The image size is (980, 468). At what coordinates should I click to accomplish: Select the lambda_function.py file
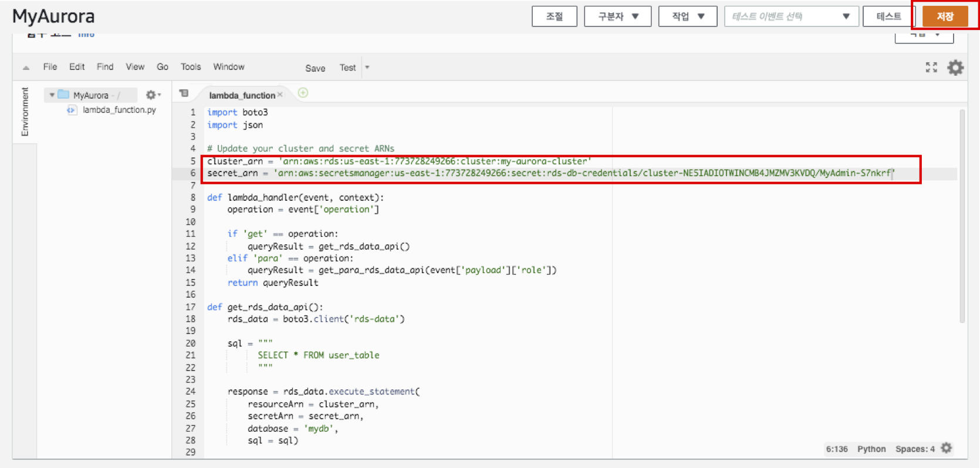[119, 110]
